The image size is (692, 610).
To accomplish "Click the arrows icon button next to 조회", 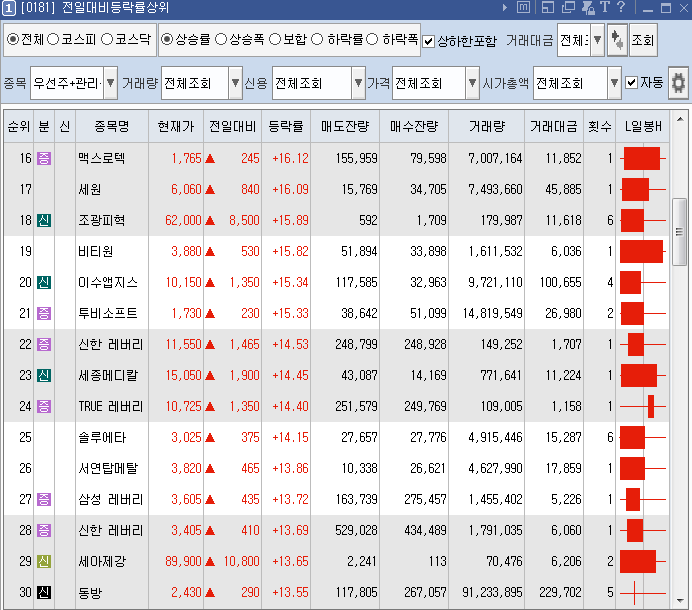I will click(x=617, y=40).
